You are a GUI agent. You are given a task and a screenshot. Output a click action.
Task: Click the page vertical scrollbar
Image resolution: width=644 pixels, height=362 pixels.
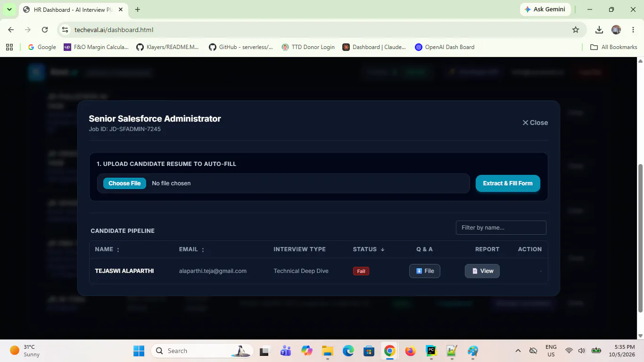coord(640,238)
